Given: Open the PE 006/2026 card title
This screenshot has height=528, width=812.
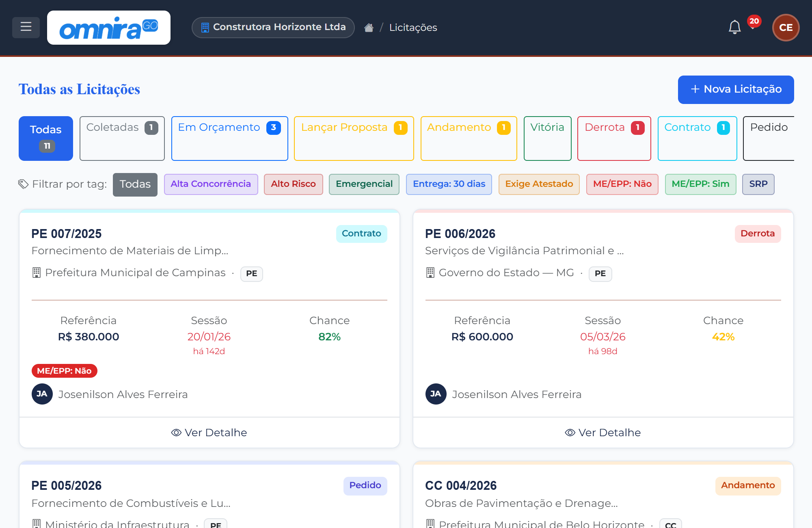Looking at the screenshot, I should coord(460,234).
